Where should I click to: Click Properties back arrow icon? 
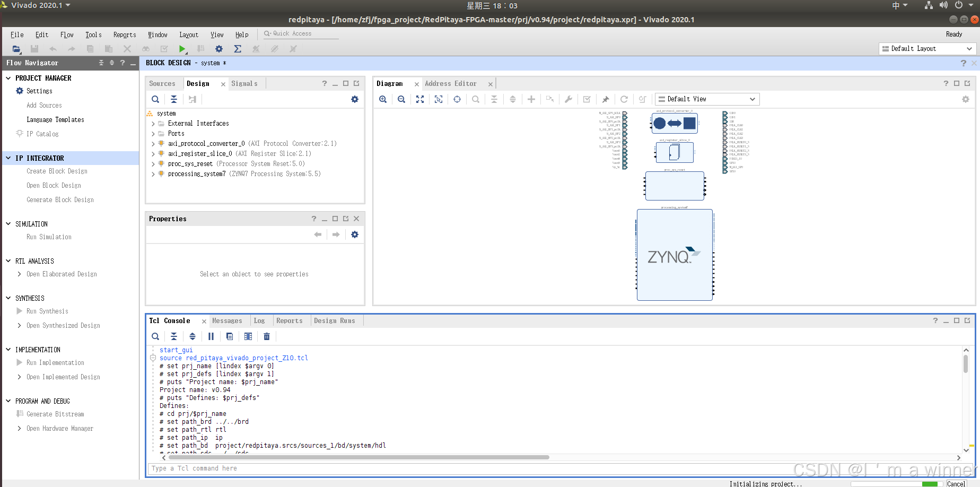[318, 234]
